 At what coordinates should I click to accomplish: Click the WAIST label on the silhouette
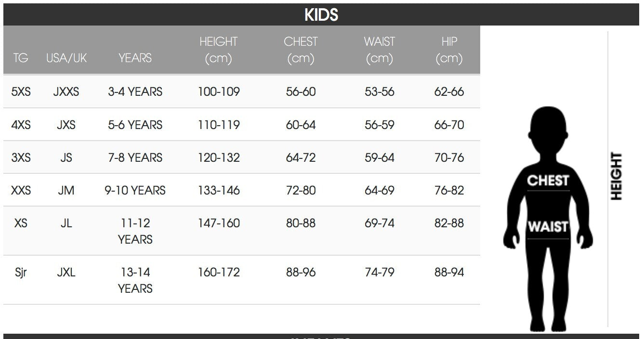tap(548, 226)
